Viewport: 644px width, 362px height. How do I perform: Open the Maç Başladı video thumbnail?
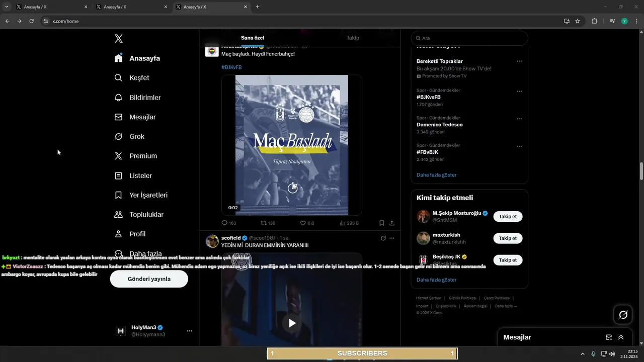point(292,145)
